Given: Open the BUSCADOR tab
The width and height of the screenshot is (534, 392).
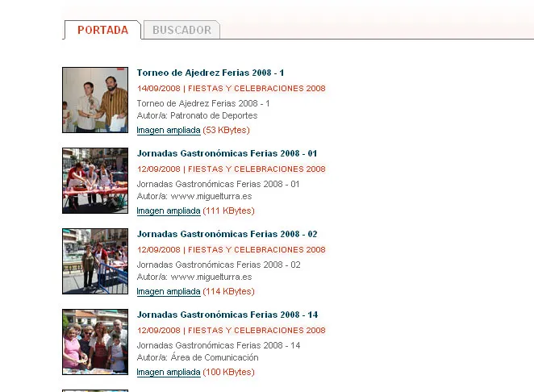Looking at the screenshot, I should (181, 30).
